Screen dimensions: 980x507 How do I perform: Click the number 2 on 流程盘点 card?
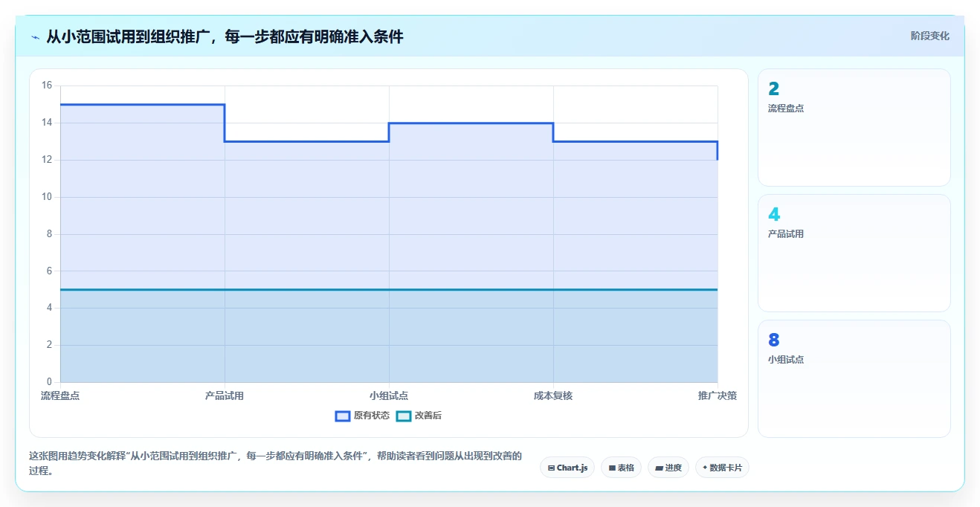tap(774, 89)
